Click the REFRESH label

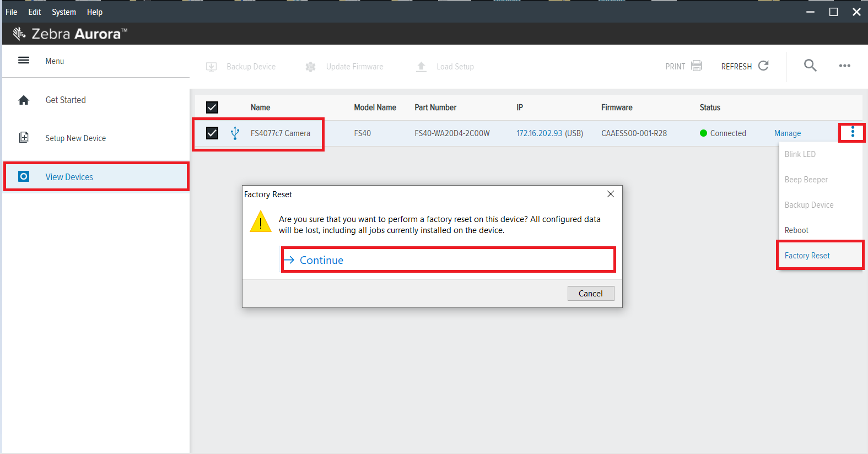tap(736, 67)
